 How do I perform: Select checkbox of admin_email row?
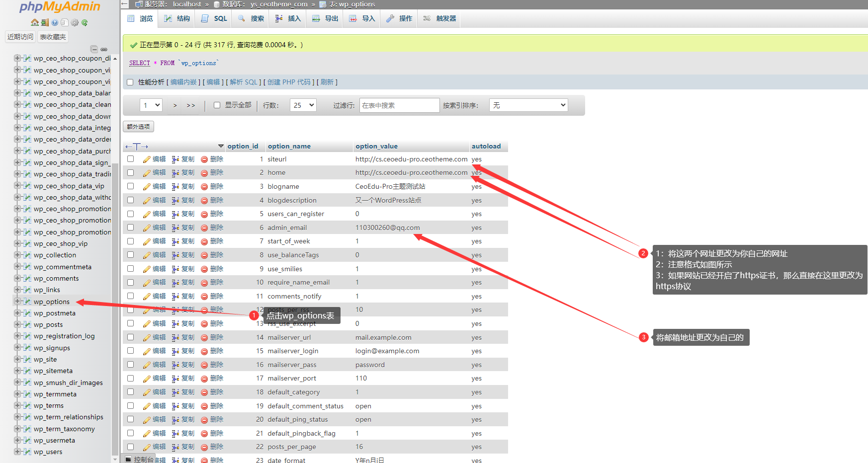click(x=130, y=228)
